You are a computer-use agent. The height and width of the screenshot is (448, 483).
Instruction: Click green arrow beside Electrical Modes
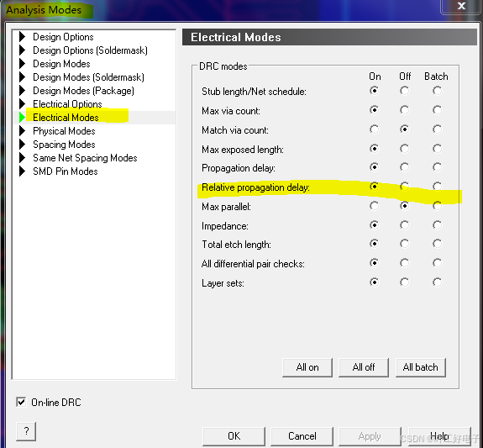point(22,118)
